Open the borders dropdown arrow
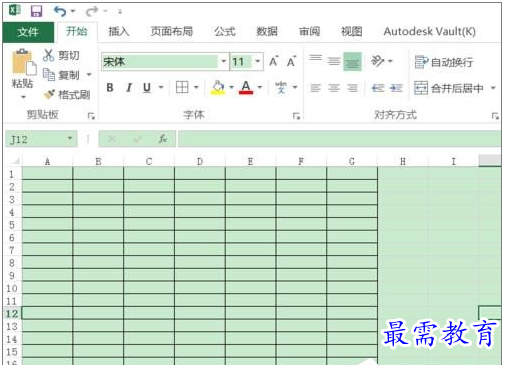Viewport: 505px width, 365px height. coord(196,88)
